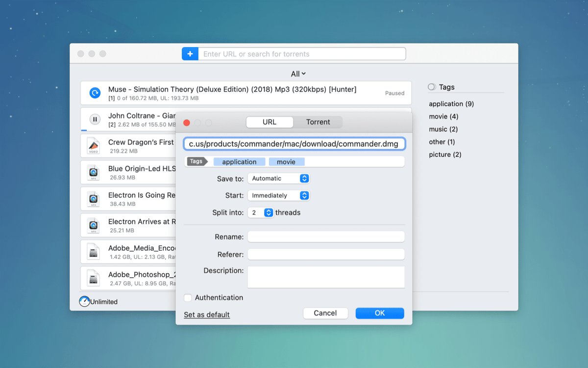The image size is (588, 368).
Task: Click the blue plus add download button
Action: [190, 54]
